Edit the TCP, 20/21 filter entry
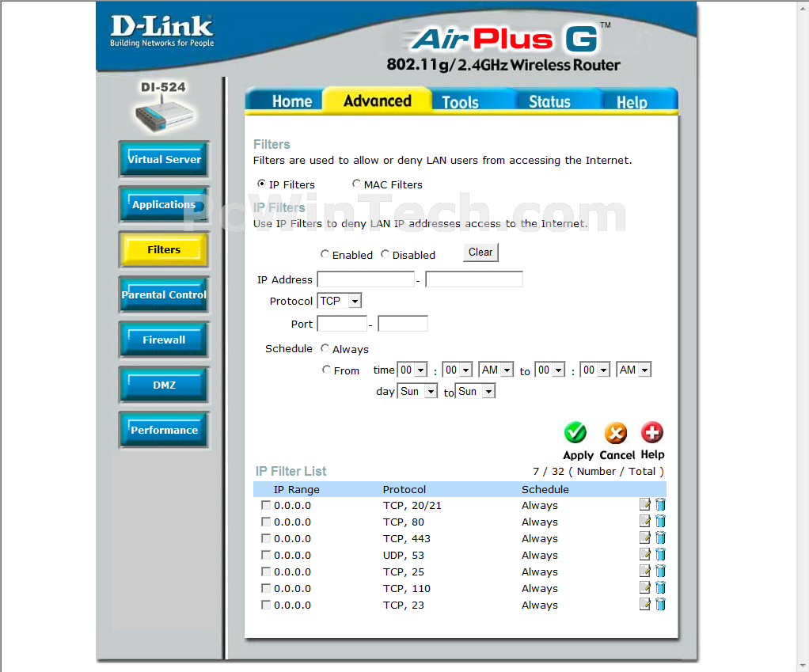809x672 pixels. click(645, 504)
